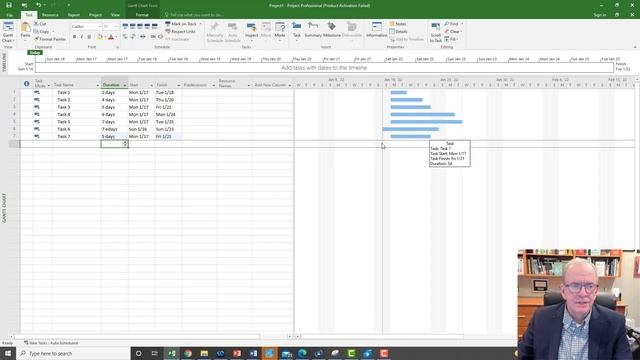This screenshot has height=360, width=640.
Task: Open the Add New Column dropdown
Action: 290,85
